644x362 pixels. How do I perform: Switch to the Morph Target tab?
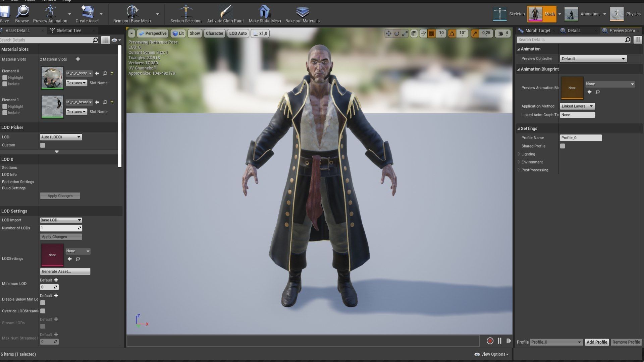point(537,30)
